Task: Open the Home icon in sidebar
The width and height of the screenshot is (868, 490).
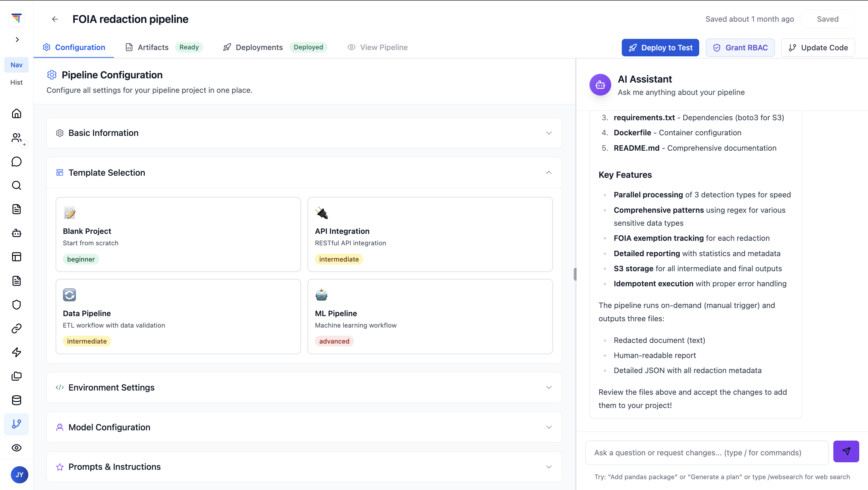Action: pos(17,114)
